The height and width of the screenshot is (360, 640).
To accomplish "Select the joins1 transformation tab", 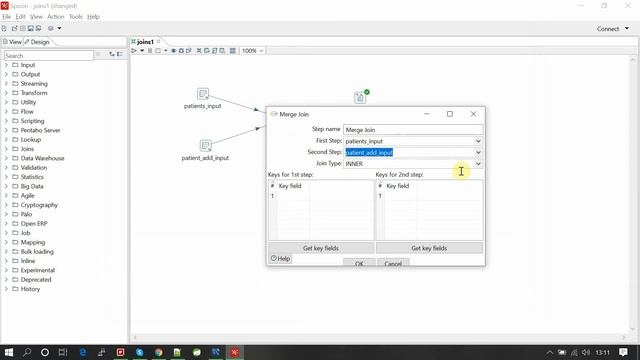I will (x=145, y=42).
